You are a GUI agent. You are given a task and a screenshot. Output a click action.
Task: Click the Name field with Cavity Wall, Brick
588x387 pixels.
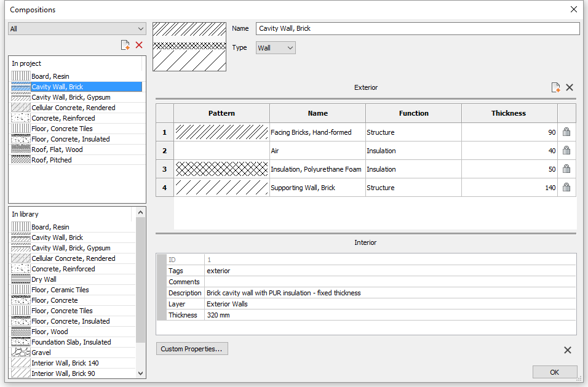point(417,29)
